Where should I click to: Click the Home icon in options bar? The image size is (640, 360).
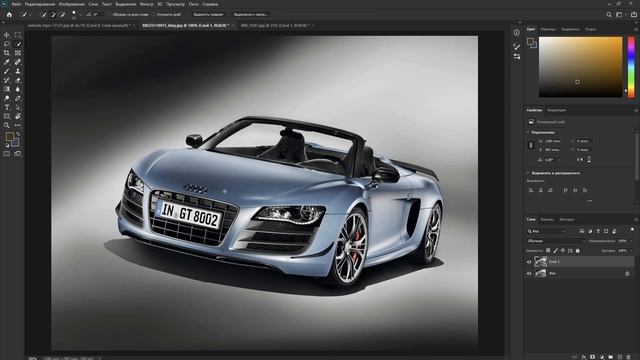pos(9,15)
